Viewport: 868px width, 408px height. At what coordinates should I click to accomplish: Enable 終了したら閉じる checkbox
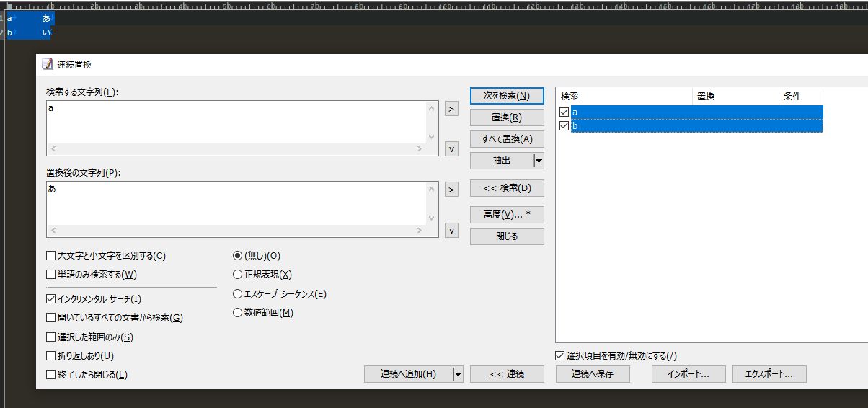point(50,374)
